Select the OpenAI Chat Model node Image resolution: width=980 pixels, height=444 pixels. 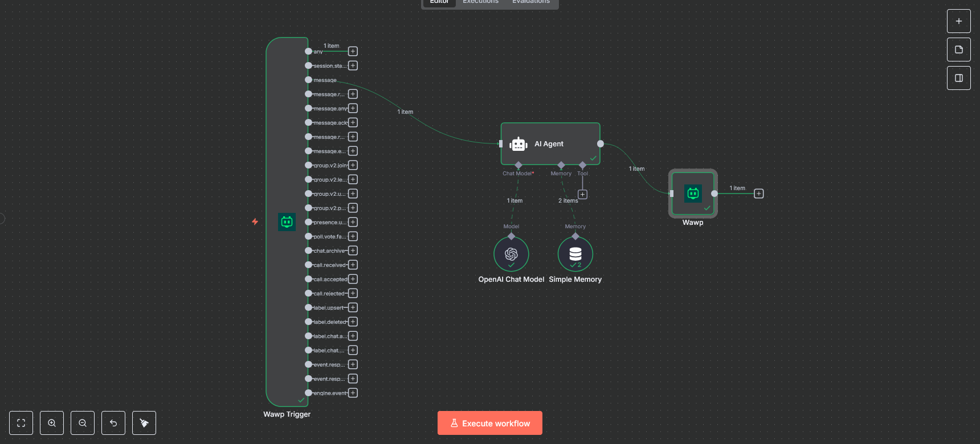pos(511,254)
